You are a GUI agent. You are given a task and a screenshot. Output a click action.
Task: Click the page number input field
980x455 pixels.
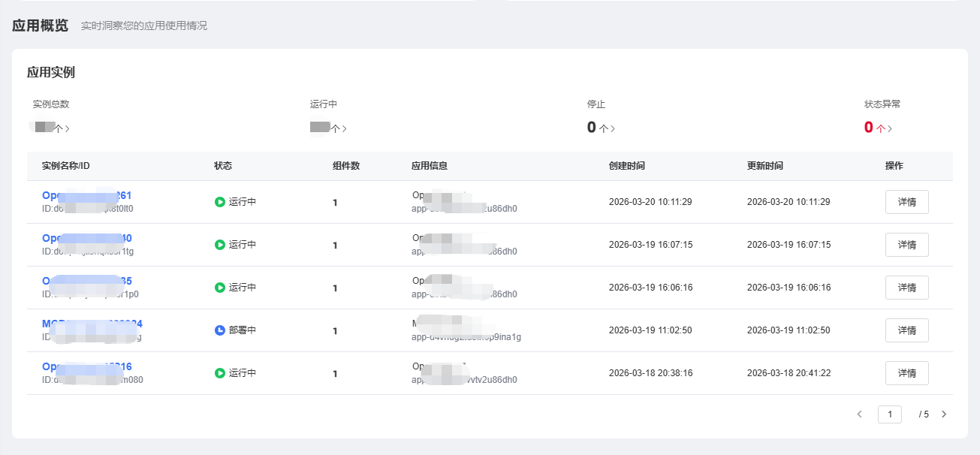[x=890, y=414]
